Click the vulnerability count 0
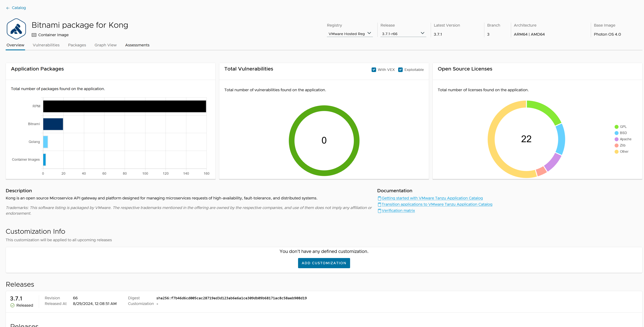Image resolution: width=644 pixels, height=327 pixels. coord(324,140)
